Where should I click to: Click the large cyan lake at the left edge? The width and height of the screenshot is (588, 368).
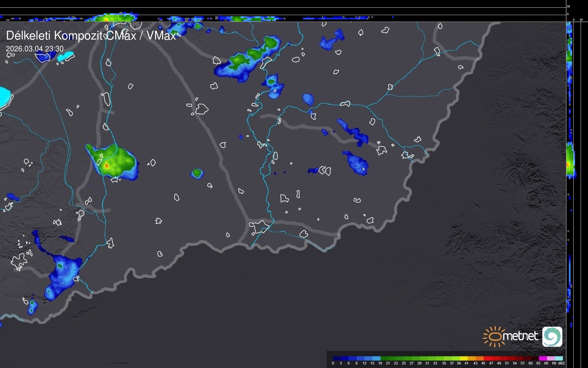[x=4, y=96]
